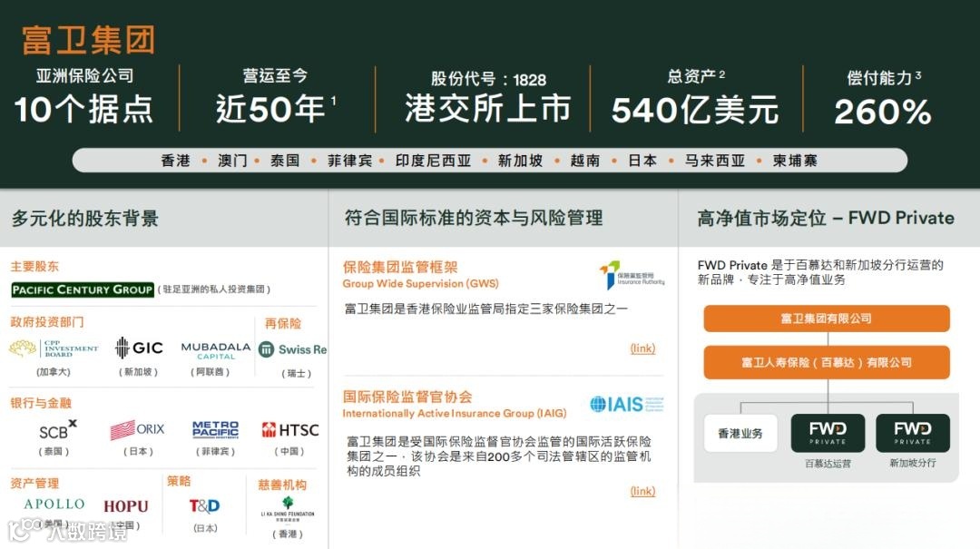The height and width of the screenshot is (549, 980).
Task: Click the Group Wide Supervision (GWS) subtitle
Action: (421, 283)
